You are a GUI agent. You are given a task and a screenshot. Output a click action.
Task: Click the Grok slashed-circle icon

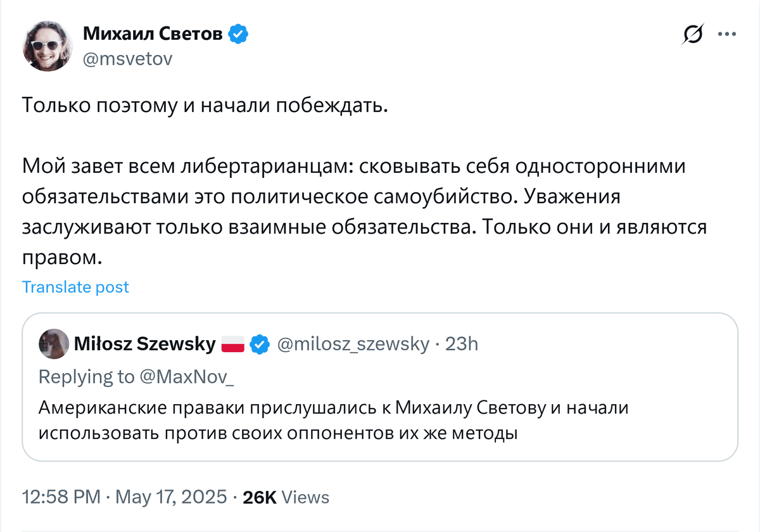coord(693,34)
